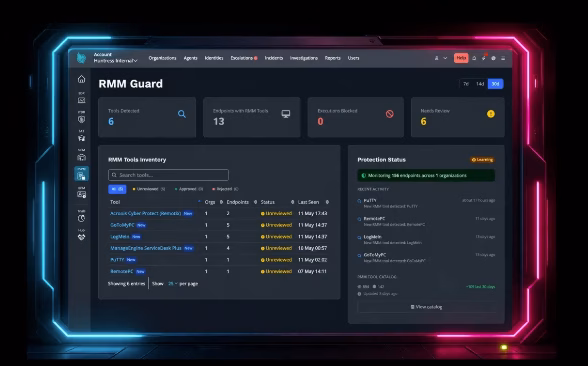Open the Account Huntress Internal dropdown
The height and width of the screenshot is (366, 588).
pos(116,58)
